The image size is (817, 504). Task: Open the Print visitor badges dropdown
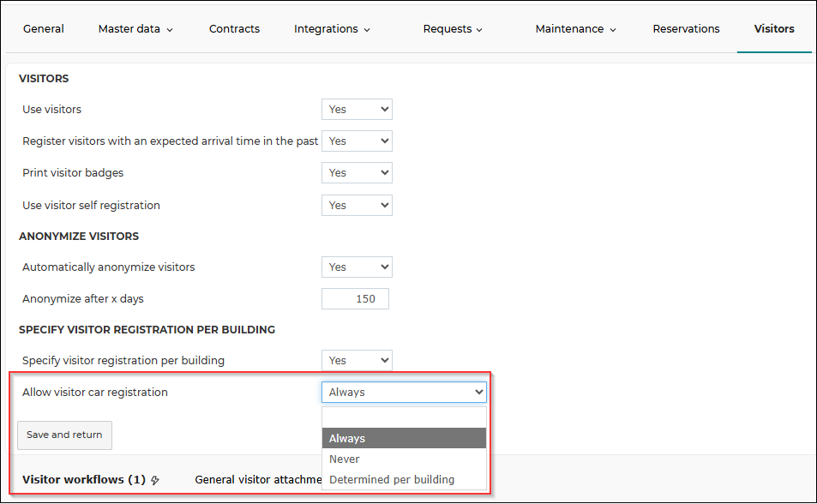point(357,173)
